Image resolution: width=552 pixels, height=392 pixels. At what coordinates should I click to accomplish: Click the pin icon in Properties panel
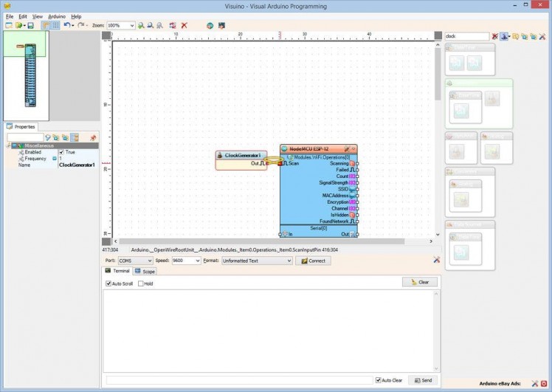coord(93,137)
